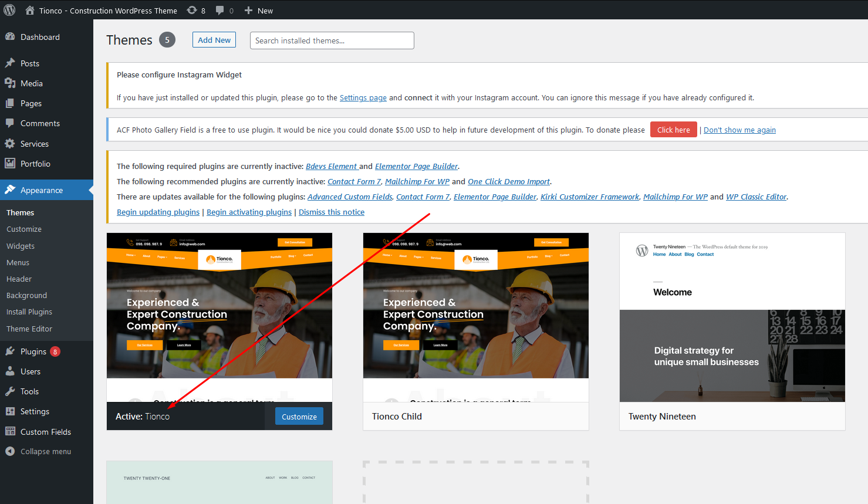The image size is (868, 504).
Task: Click the Media icon in sidebar
Action: tap(10, 83)
